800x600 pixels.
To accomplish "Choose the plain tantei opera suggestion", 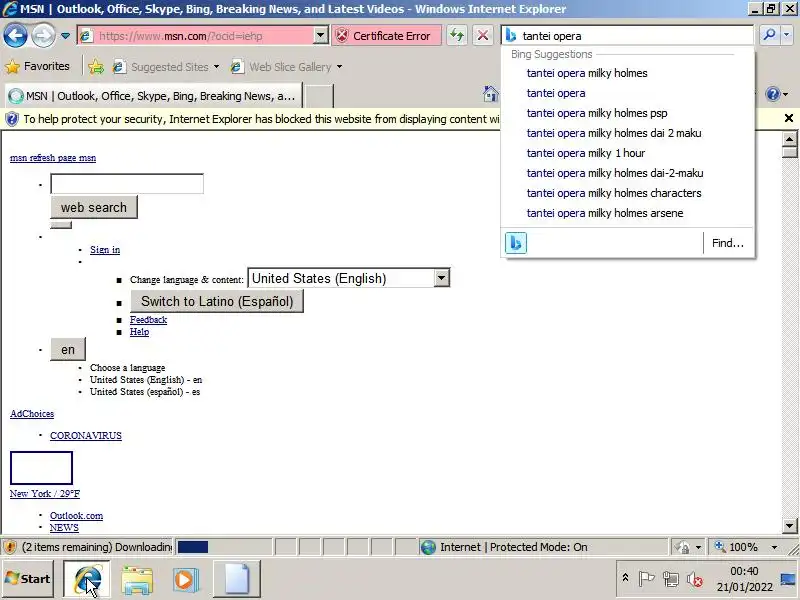I will tap(556, 93).
